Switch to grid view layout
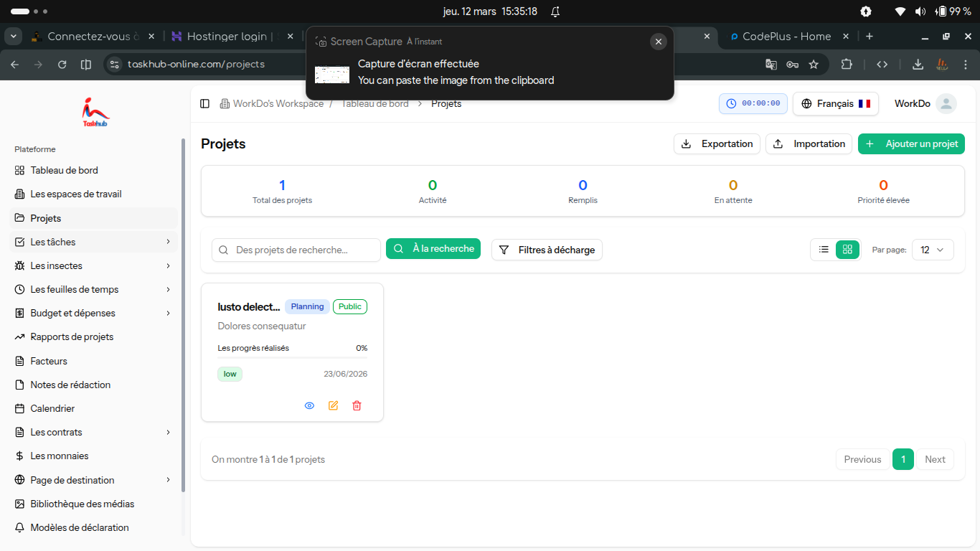The width and height of the screenshot is (980, 551). click(847, 250)
